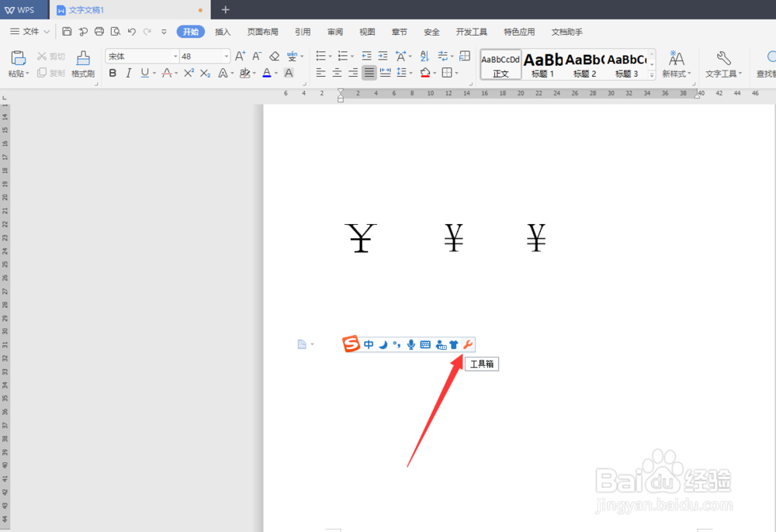
Task: Click the Redo arrow icon
Action: click(x=147, y=32)
